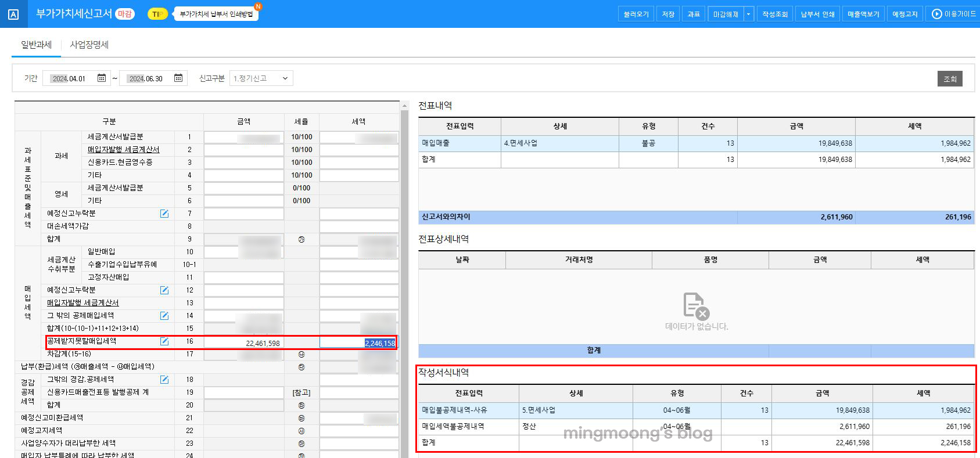
Task: Click 마감해제 button
Action: (x=726, y=14)
